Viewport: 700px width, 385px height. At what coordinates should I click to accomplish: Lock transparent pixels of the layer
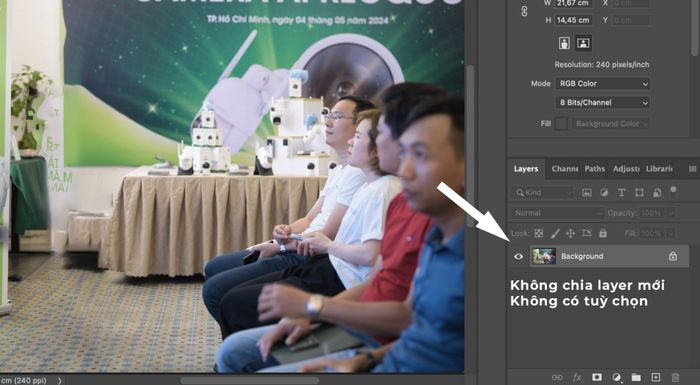tap(539, 233)
